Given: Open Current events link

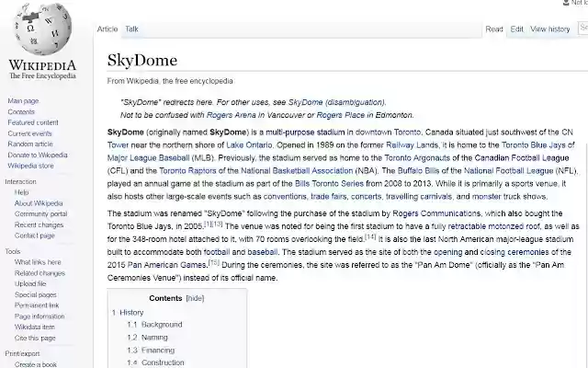Looking at the screenshot, I should click(29, 133).
